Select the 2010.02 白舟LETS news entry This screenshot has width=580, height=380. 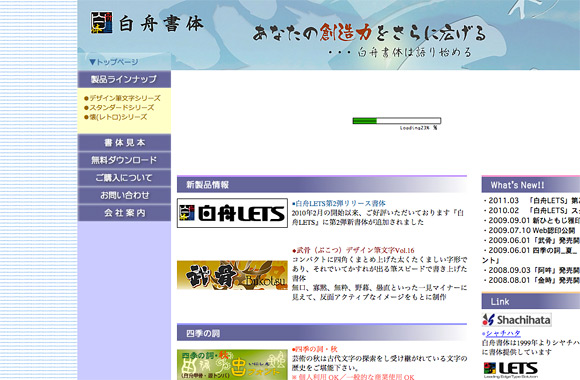coord(532,211)
